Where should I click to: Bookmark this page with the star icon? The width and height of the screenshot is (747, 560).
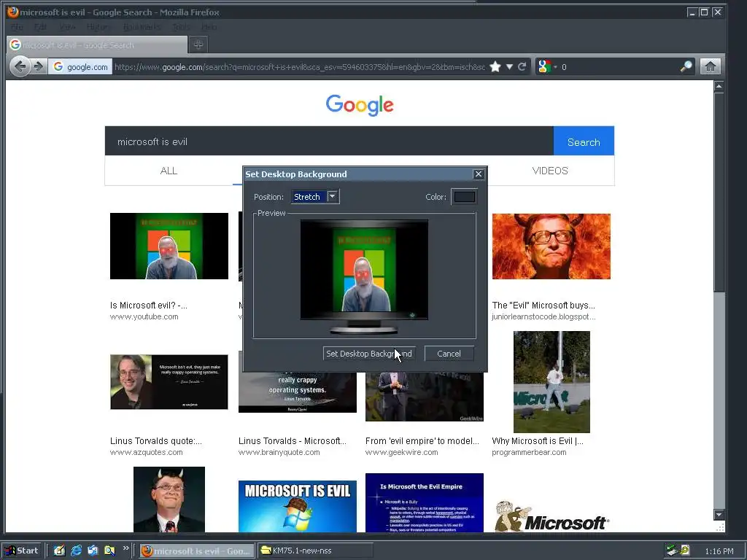495,66
